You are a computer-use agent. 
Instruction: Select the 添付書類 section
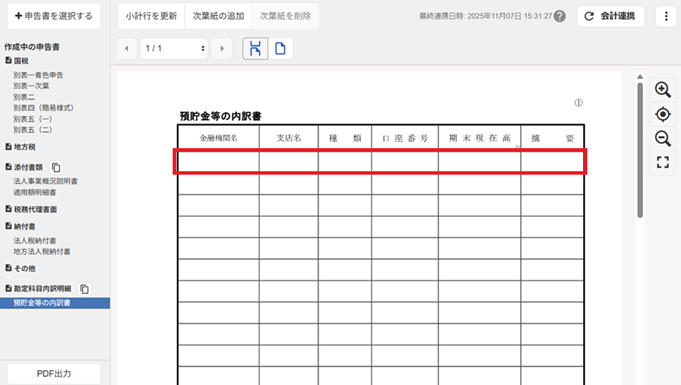(24, 167)
